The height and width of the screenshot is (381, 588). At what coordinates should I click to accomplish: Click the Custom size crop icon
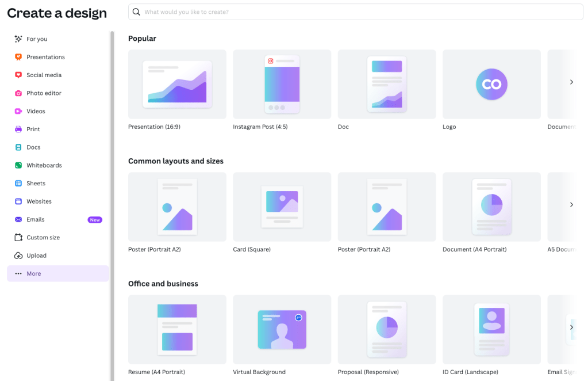[18, 238]
